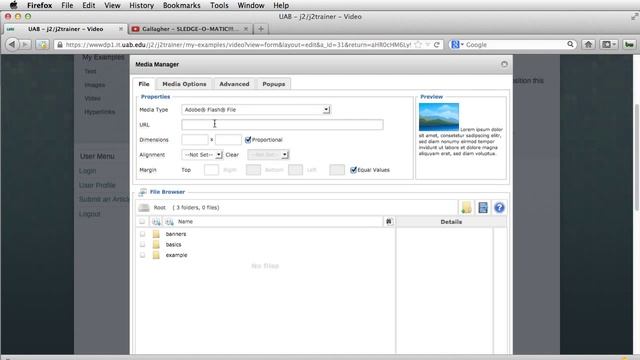The height and width of the screenshot is (360, 640).
Task: Switch to the Media Options tab
Action: coord(184,84)
